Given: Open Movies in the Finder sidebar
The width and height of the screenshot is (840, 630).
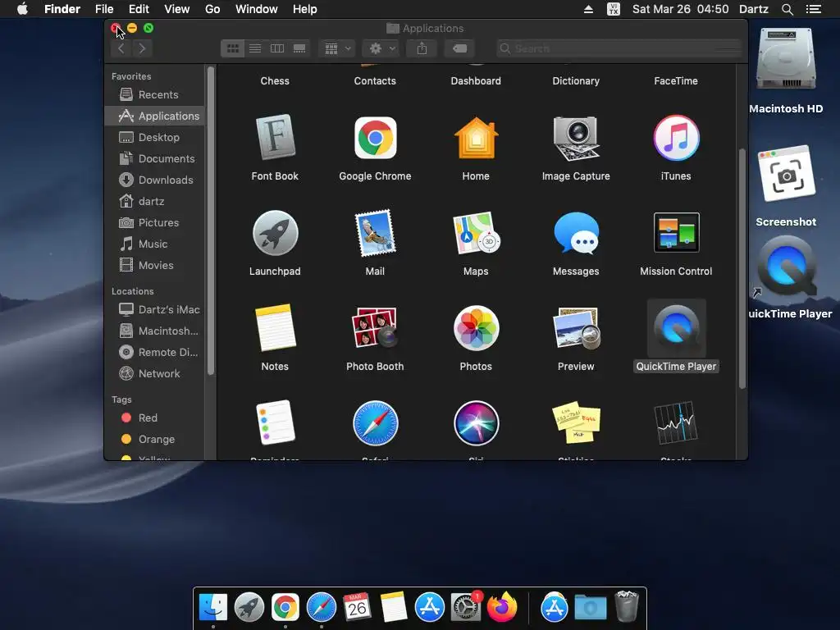Looking at the screenshot, I should 154,265.
